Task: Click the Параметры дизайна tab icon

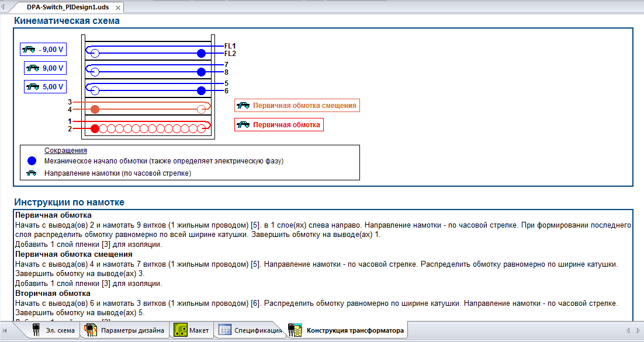Action: pos(91,330)
